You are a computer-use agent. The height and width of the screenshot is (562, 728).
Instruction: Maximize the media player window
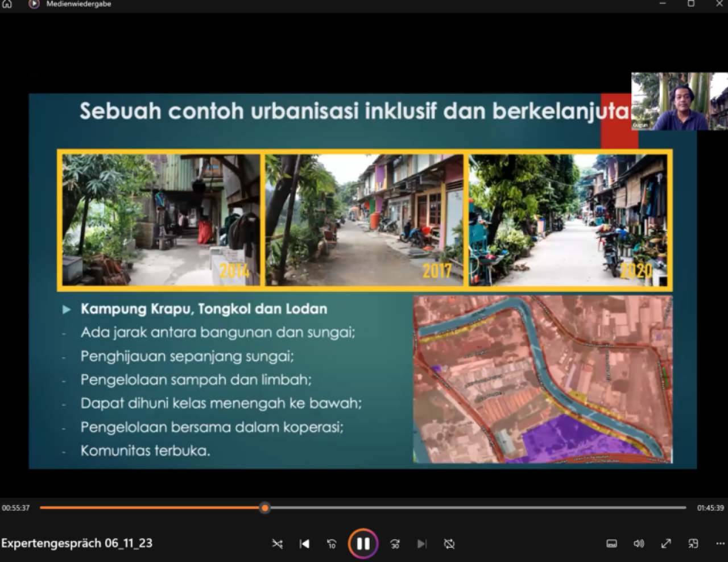coord(691,4)
